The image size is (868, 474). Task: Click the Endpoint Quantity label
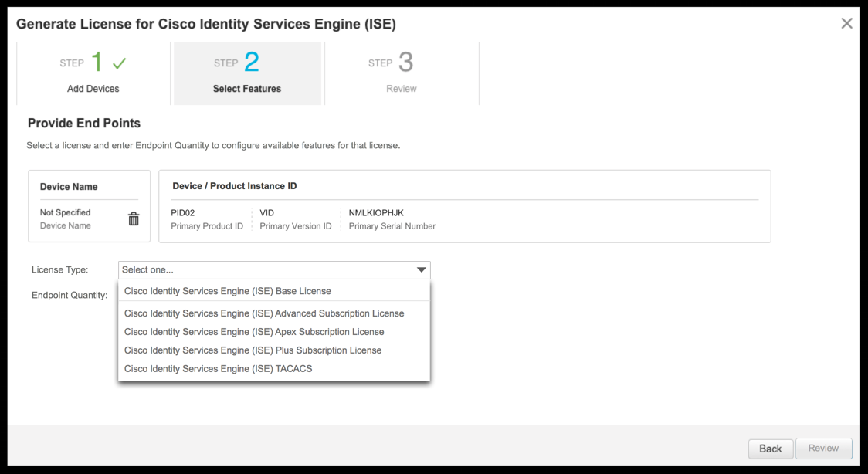pyautogui.click(x=70, y=296)
